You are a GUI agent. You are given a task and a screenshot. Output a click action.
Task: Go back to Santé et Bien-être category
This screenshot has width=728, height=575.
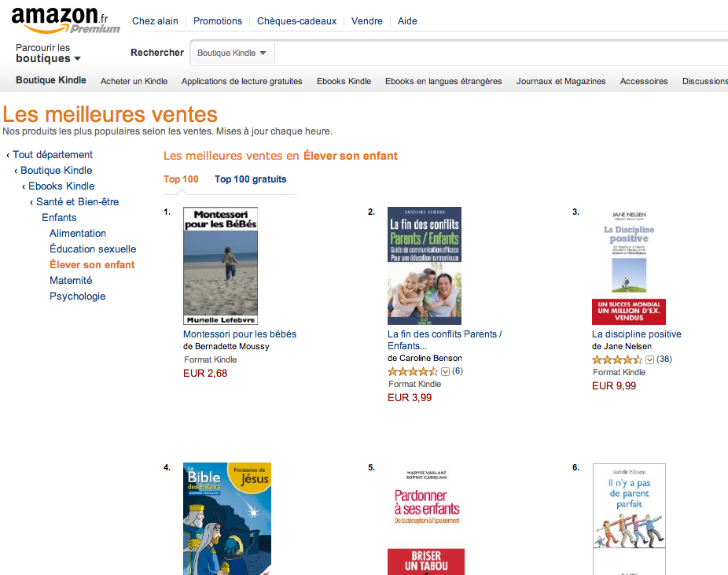(77, 202)
